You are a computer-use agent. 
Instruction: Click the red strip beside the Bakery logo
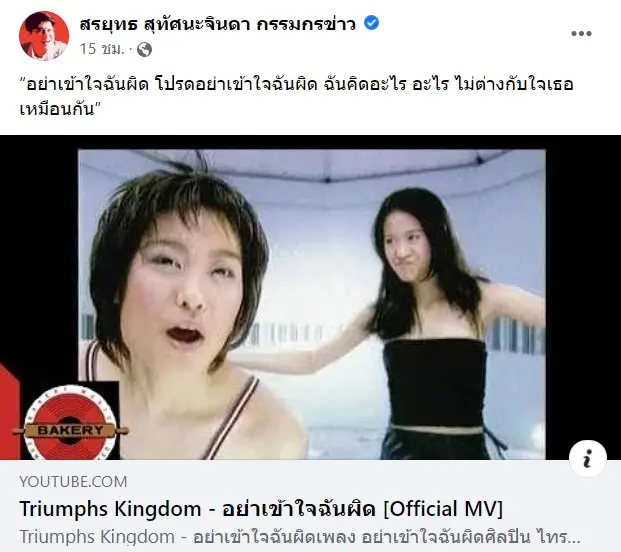point(9,412)
